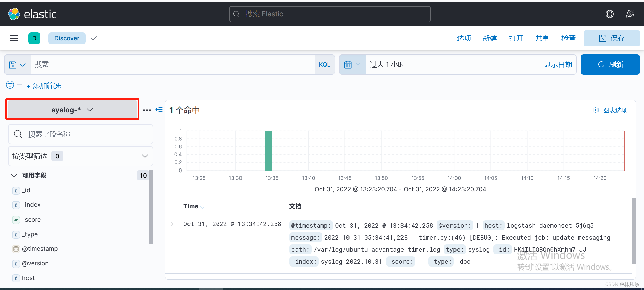Click the path value /var/log/ubuntu-advantage-timer.log
This screenshot has width=644, height=290.
pos(377,250)
